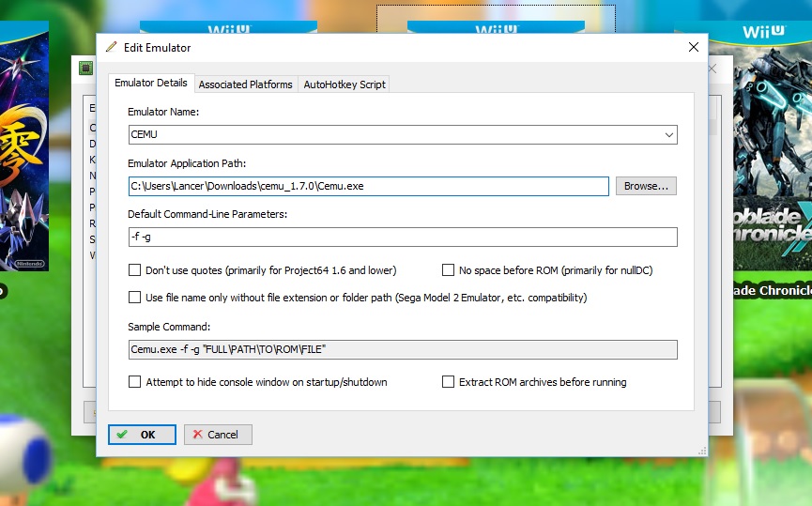Close the Edit Emulator dialog

[694, 47]
